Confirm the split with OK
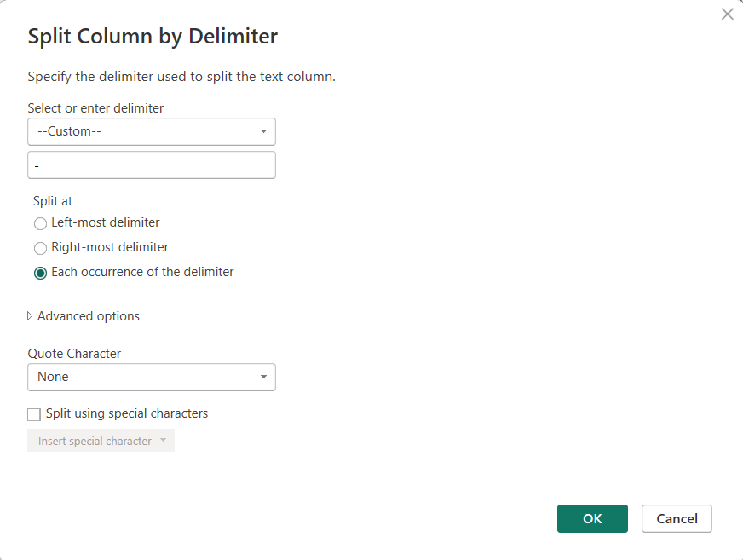This screenshot has width=743, height=560. (592, 518)
